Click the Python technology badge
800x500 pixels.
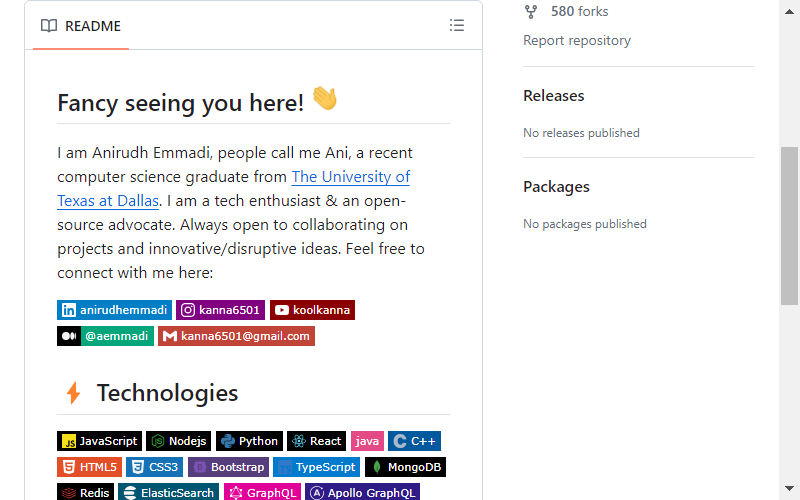249,441
